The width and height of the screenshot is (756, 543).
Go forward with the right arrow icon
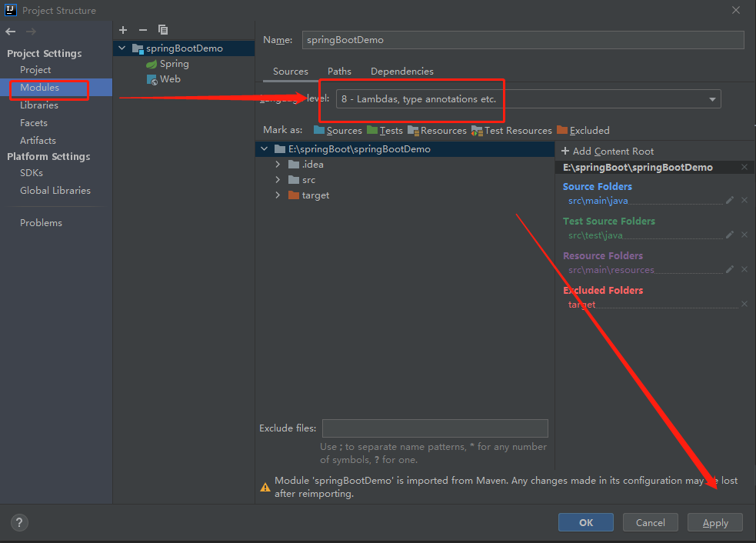point(31,32)
